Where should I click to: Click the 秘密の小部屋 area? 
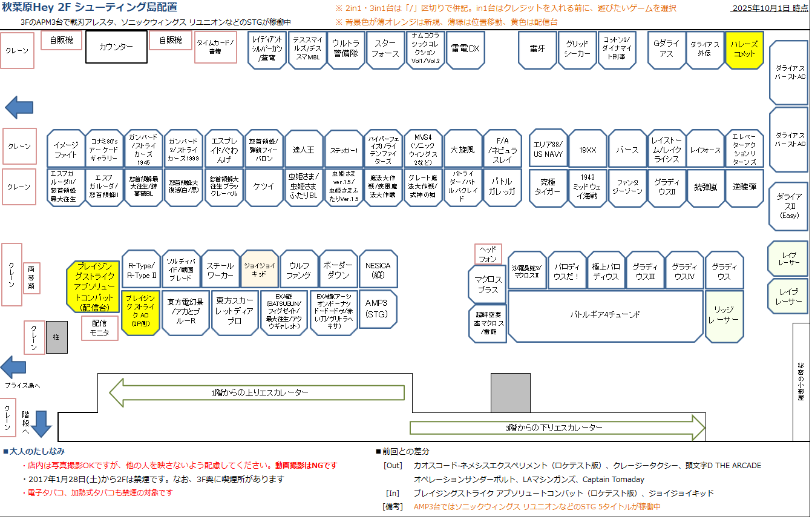(x=801, y=382)
